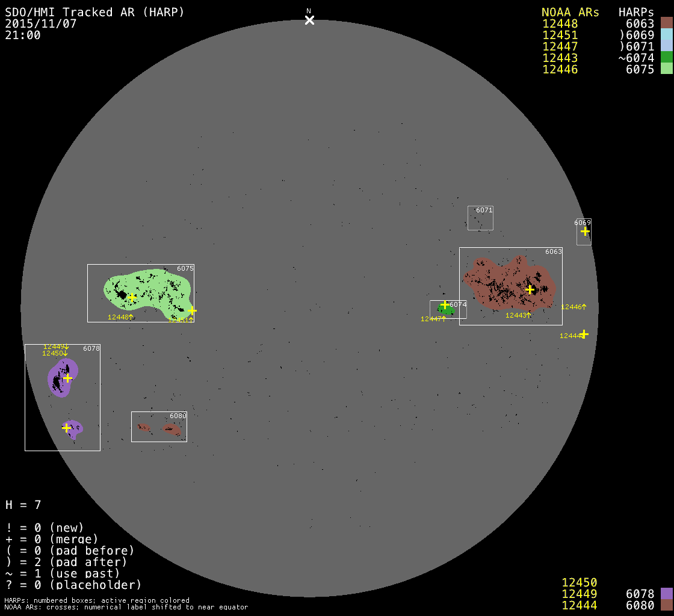Click dark green legend swatch for HARP 6074
The image size is (674, 616).
(666, 58)
